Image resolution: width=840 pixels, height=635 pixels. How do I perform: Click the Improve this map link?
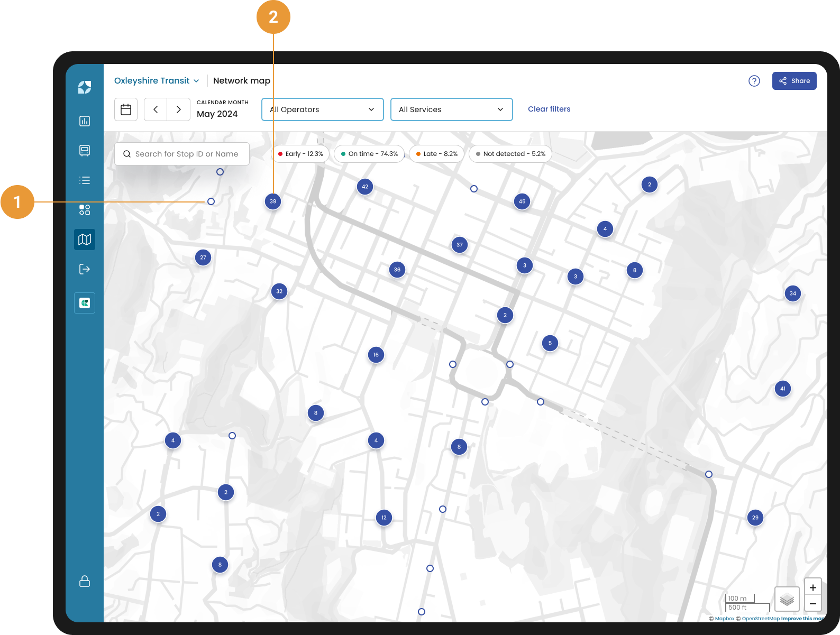point(803,619)
